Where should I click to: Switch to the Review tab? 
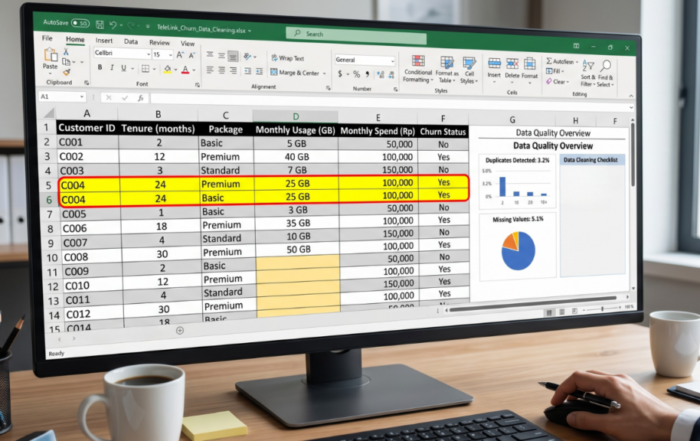159,42
